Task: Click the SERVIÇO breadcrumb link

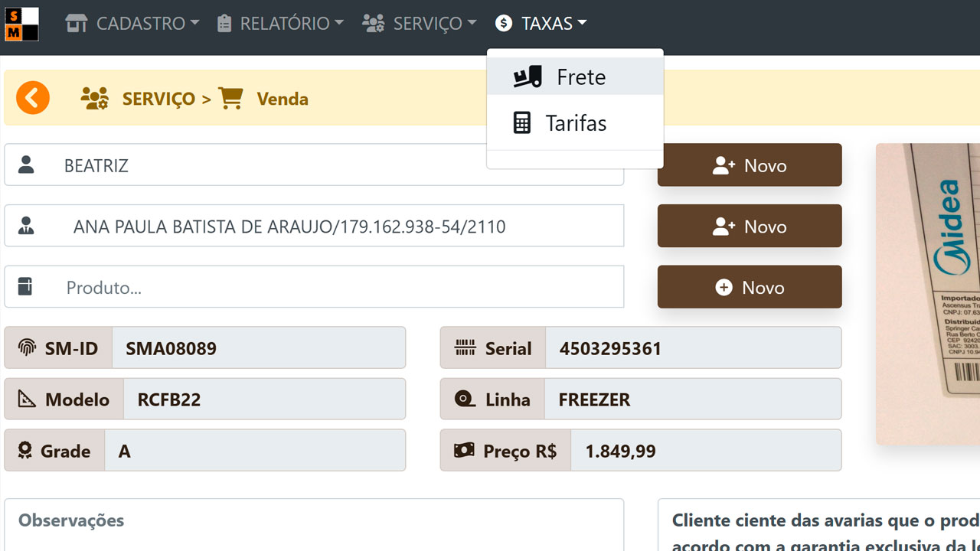Action: [158, 99]
